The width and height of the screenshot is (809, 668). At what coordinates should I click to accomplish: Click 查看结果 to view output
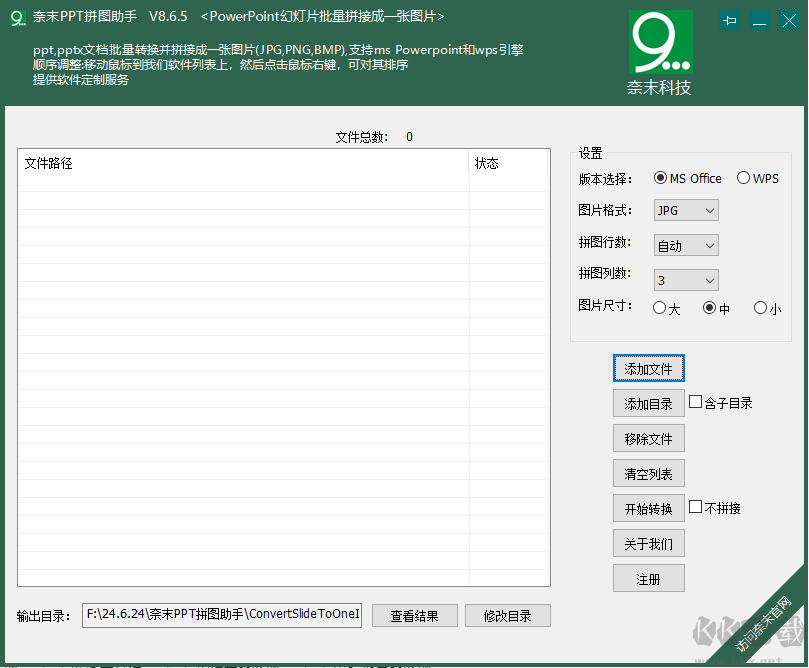(415, 616)
